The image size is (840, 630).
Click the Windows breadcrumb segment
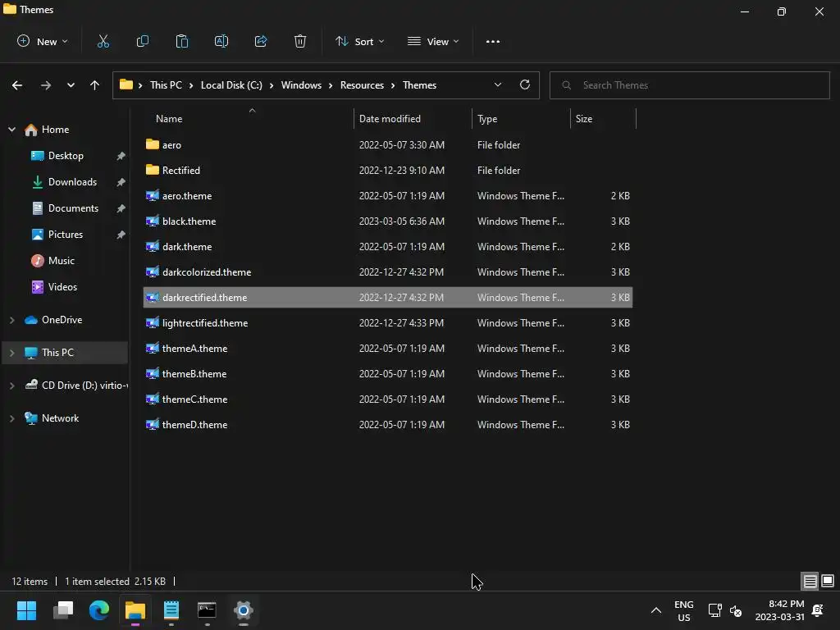click(x=301, y=85)
